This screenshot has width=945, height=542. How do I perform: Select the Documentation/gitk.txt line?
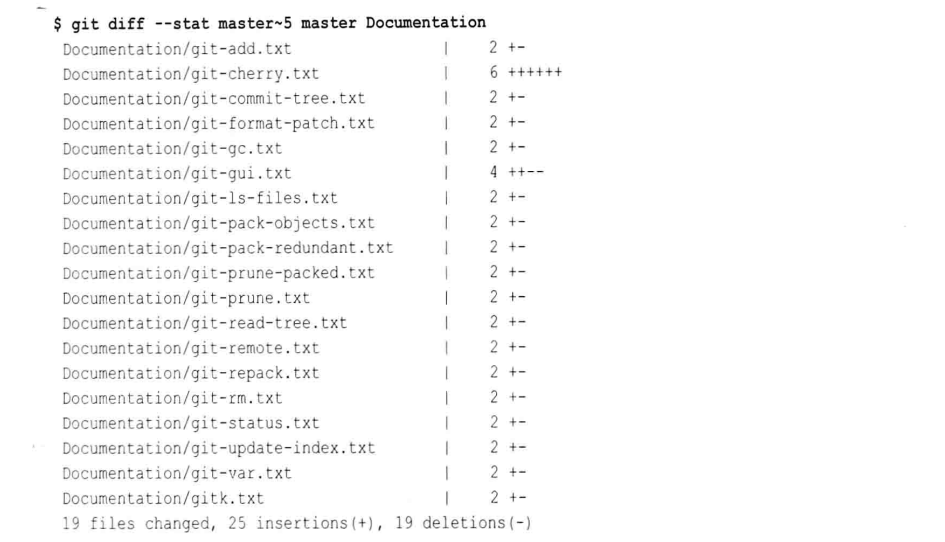tap(294, 499)
